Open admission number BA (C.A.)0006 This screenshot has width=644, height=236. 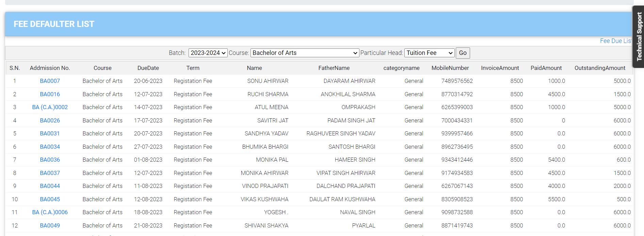point(50,212)
